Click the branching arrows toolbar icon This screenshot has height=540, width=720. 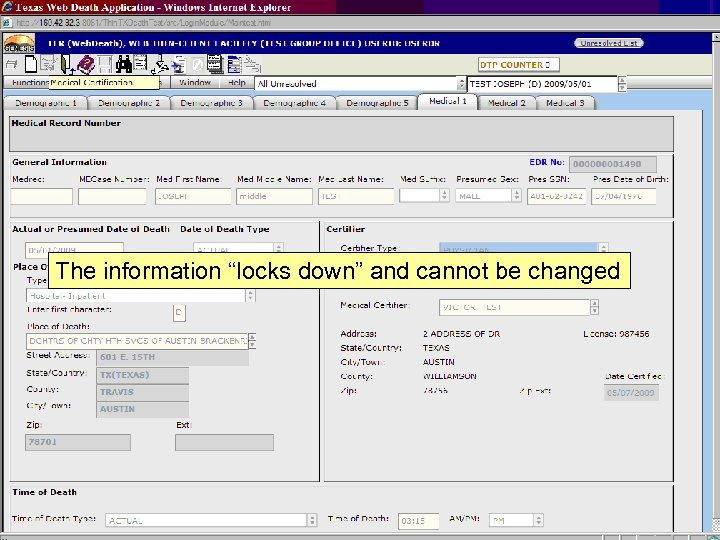click(159, 65)
